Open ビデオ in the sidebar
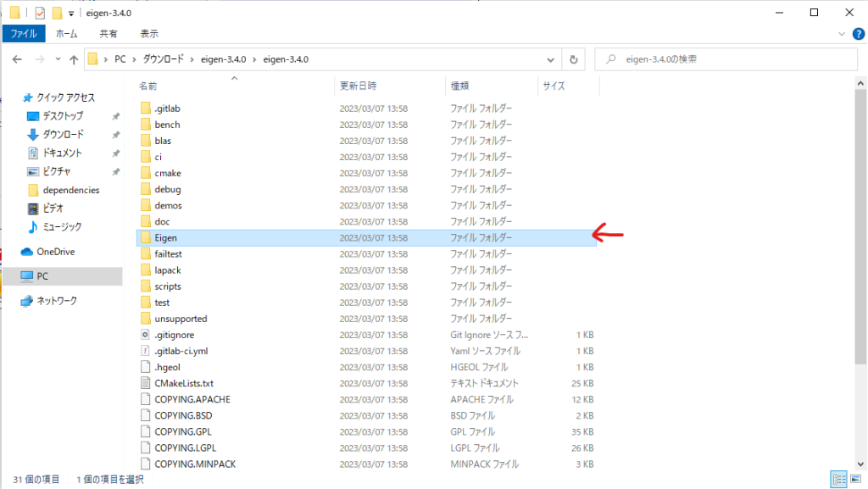This screenshot has height=489, width=868. [x=53, y=208]
